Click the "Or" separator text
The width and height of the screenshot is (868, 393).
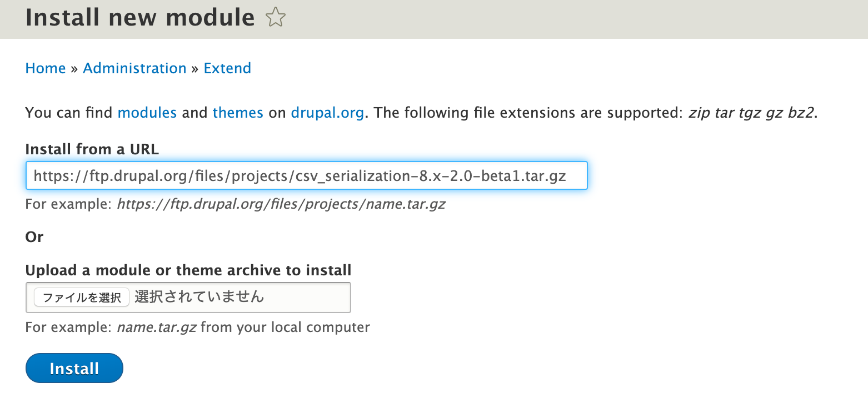point(34,237)
